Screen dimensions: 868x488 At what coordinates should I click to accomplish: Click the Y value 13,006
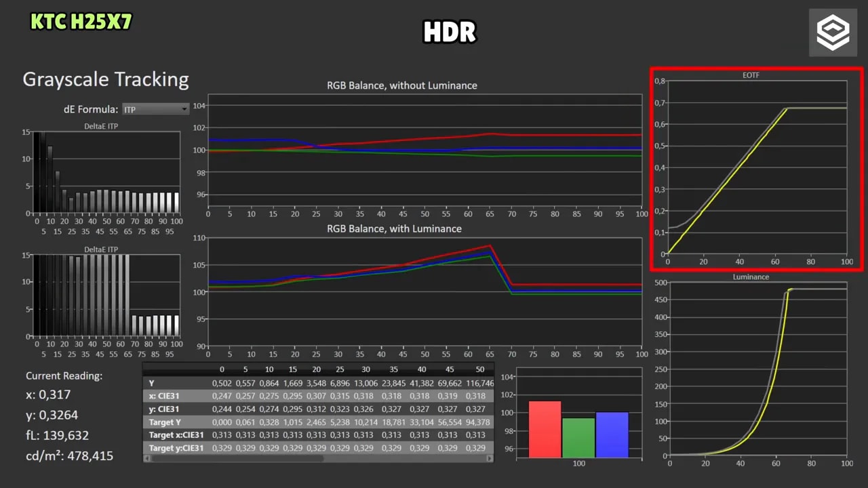pos(366,383)
